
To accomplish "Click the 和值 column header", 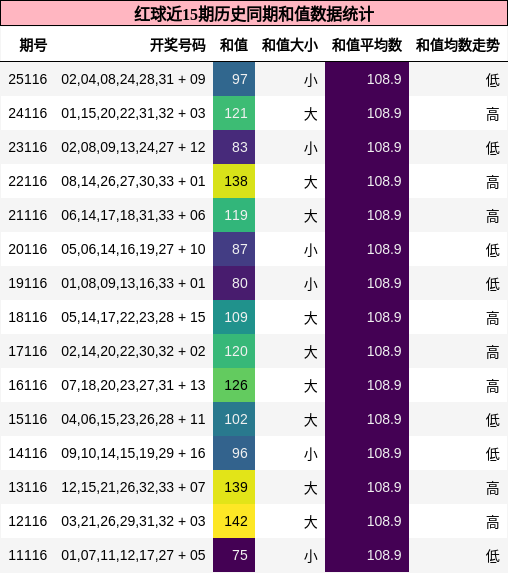I will pyautogui.click(x=234, y=45).
